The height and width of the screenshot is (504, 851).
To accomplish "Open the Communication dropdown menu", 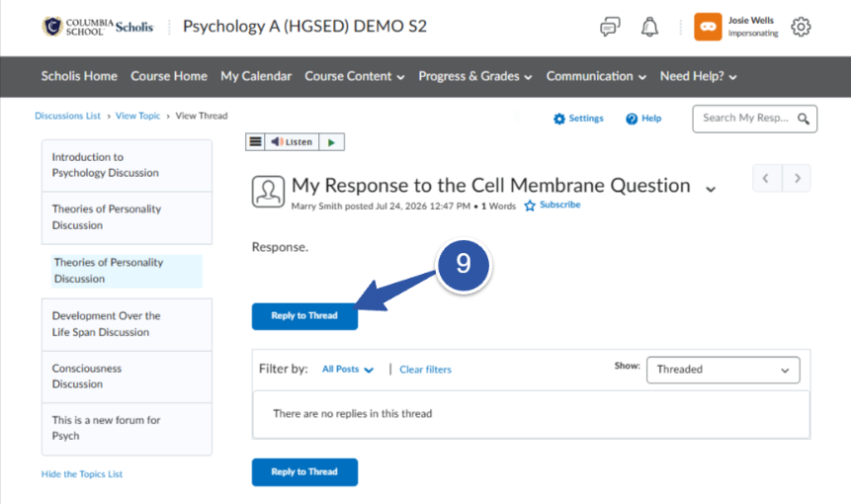I will click(x=596, y=76).
